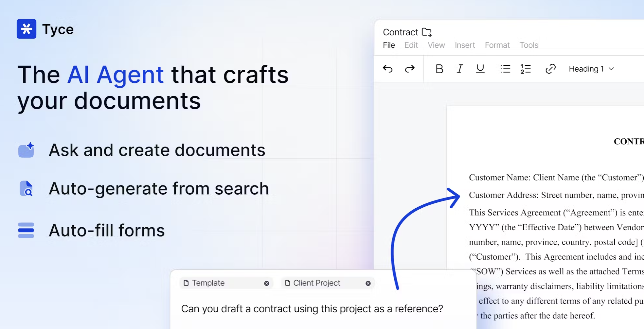This screenshot has height=329, width=644.
Task: Open the Insert menu
Action: pos(465,45)
